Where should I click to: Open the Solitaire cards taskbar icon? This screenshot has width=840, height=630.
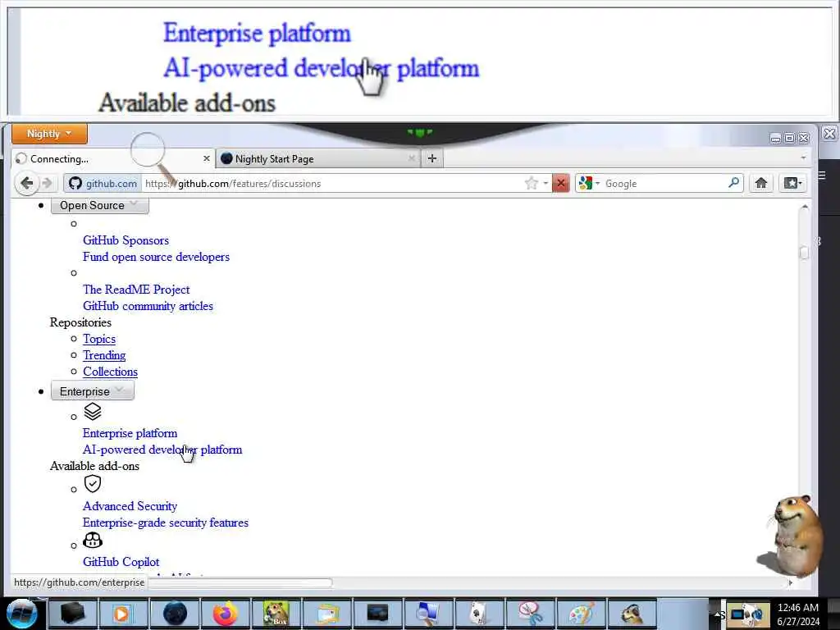pos(479,614)
